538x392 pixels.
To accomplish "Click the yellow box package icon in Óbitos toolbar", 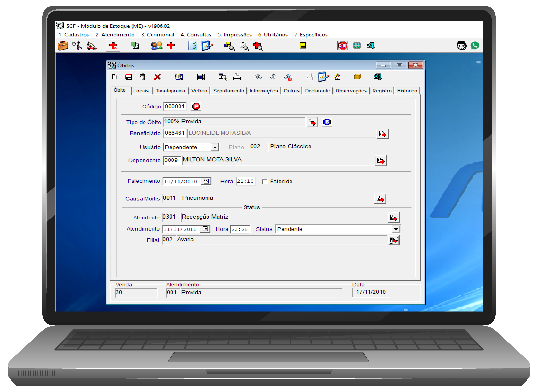I will [x=357, y=77].
